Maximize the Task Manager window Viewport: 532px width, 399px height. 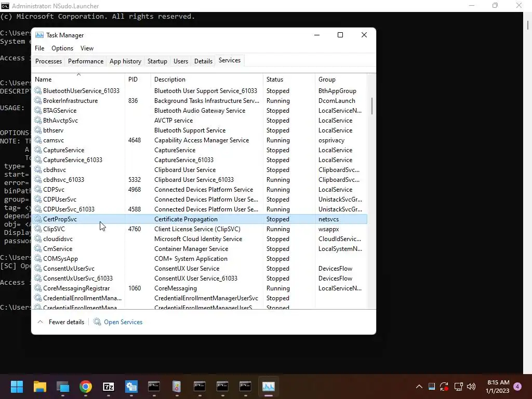tap(340, 35)
